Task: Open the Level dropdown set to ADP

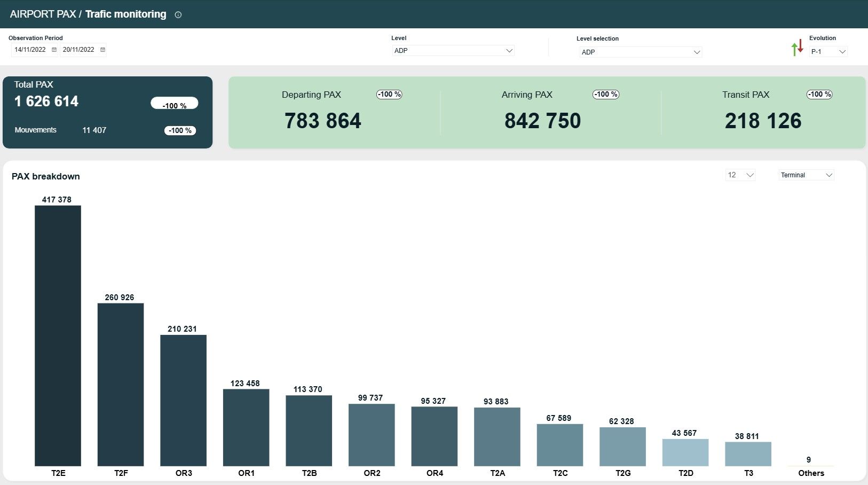Action: point(453,51)
